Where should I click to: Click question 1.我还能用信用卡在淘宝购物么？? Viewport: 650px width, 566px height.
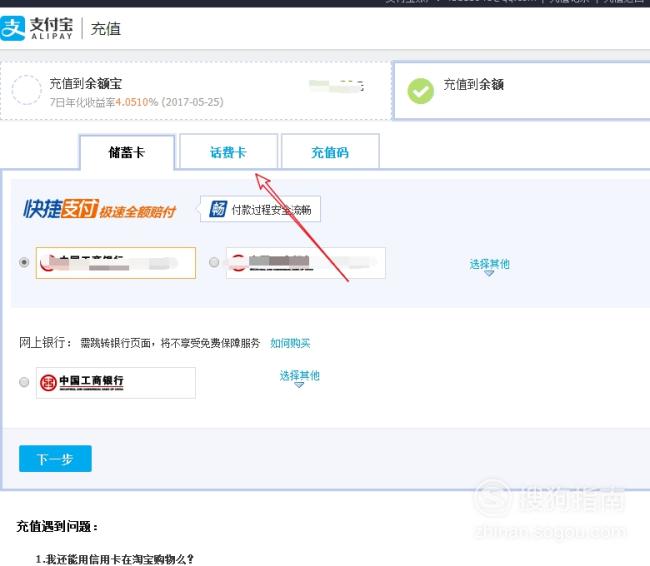coord(115,559)
